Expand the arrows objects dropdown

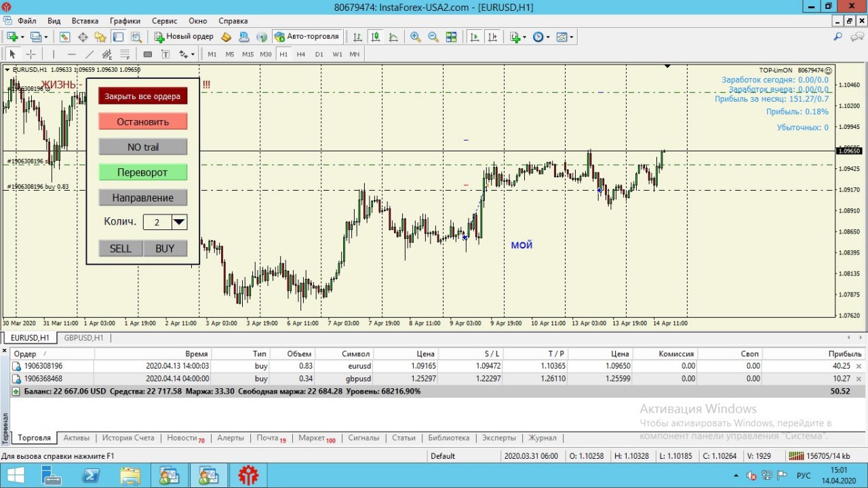[x=193, y=54]
